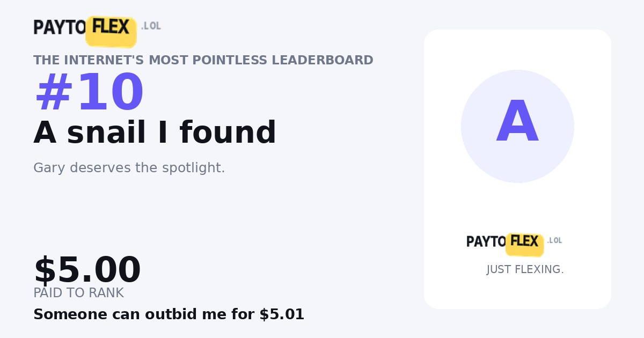Select the circular avatar with the letter A
The image size is (644, 338).
517,126
